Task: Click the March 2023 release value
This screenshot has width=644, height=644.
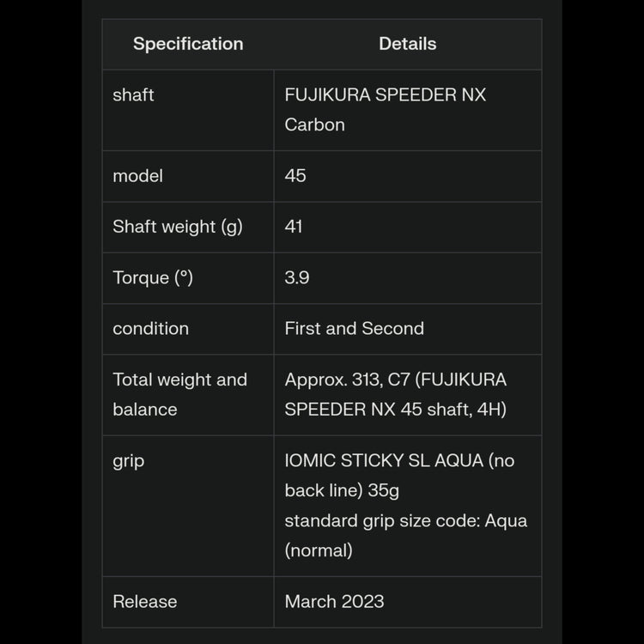Action: 334,602
